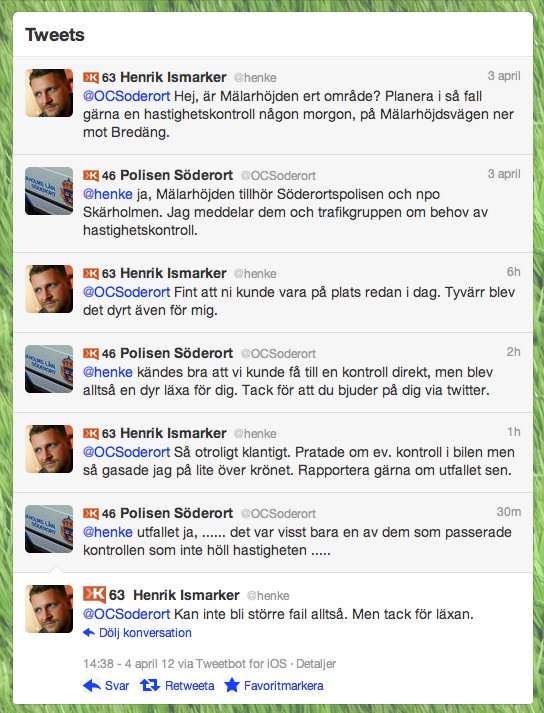Screen dimensions: 544x713
Task: Click the star icon to Favoritmarkera
Action: pos(232,685)
